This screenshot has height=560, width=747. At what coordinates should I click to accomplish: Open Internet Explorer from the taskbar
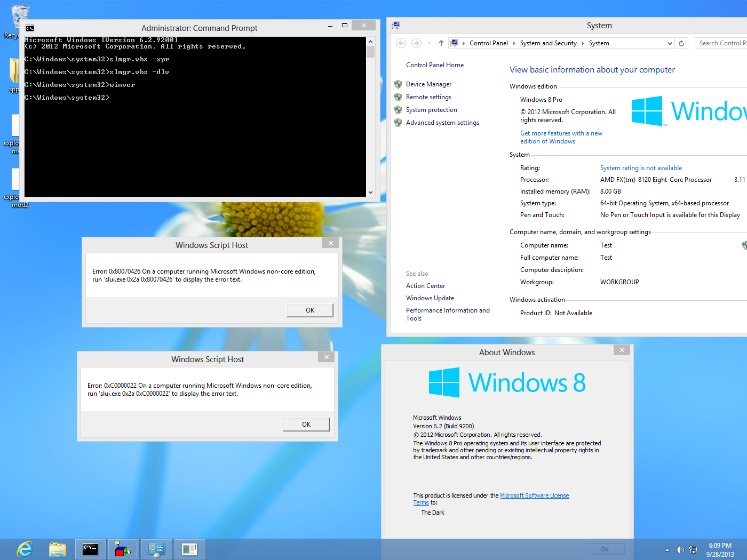pyautogui.click(x=25, y=549)
